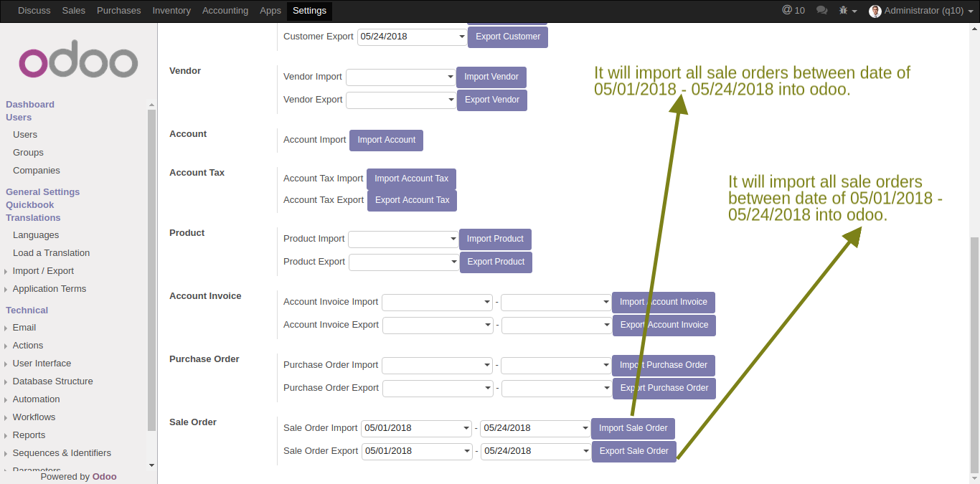Expand Database Structure section
980x484 pixels.
tap(53, 381)
